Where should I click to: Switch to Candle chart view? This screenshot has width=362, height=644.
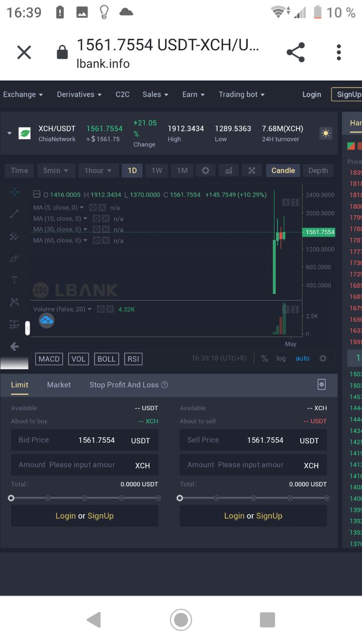283,171
